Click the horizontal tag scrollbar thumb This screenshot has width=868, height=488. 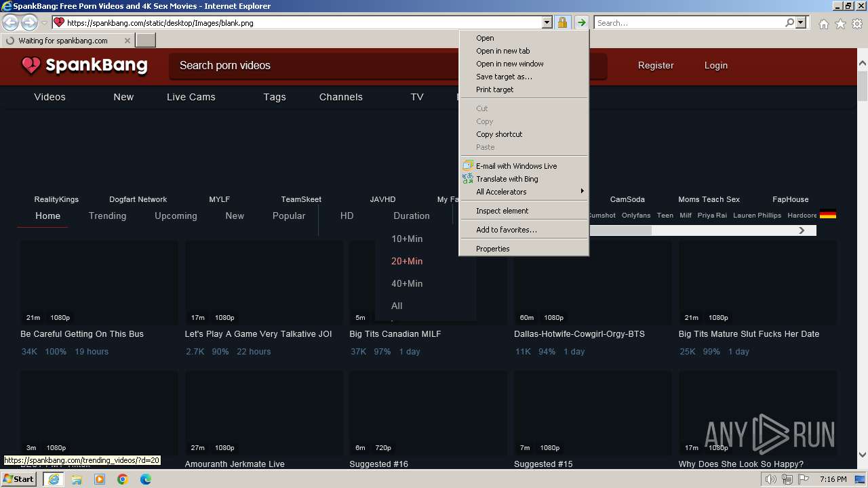620,230
